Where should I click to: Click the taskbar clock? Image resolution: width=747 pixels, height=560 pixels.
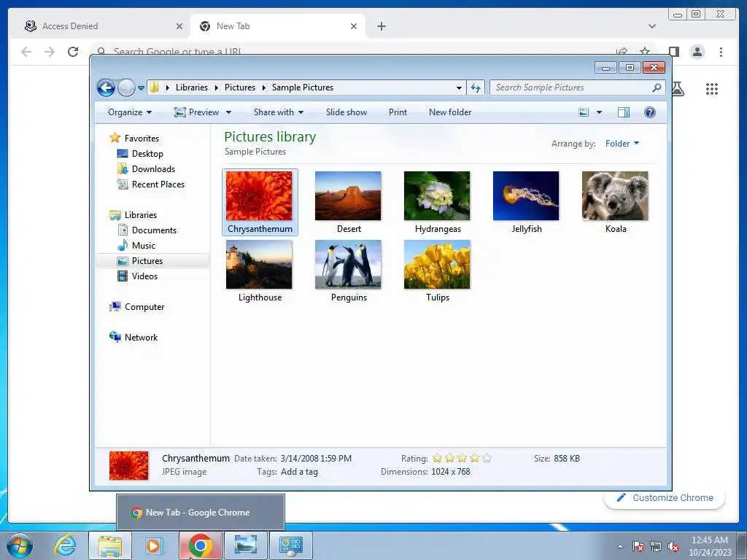point(710,546)
